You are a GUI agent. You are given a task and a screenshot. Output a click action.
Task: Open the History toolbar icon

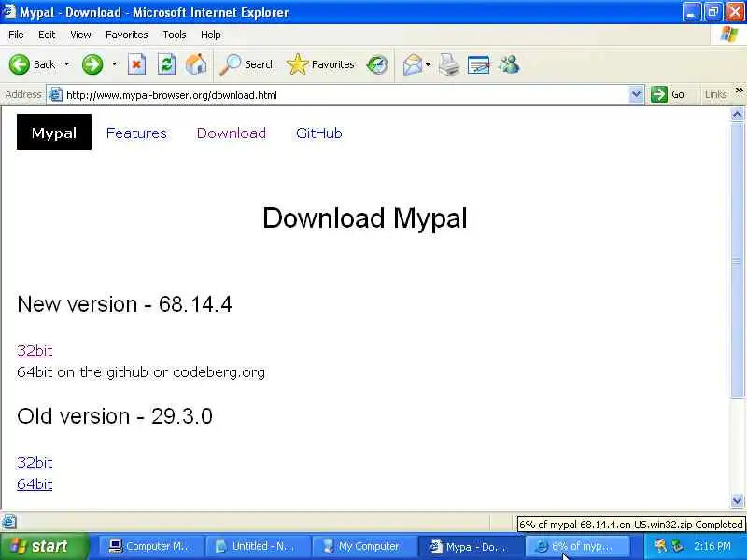pos(377,64)
